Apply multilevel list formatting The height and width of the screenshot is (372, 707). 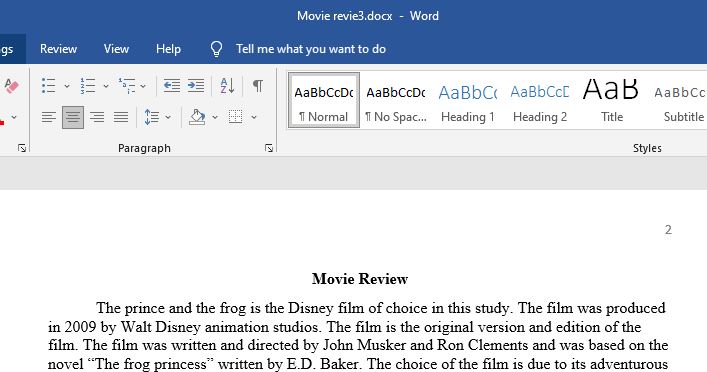(127, 86)
